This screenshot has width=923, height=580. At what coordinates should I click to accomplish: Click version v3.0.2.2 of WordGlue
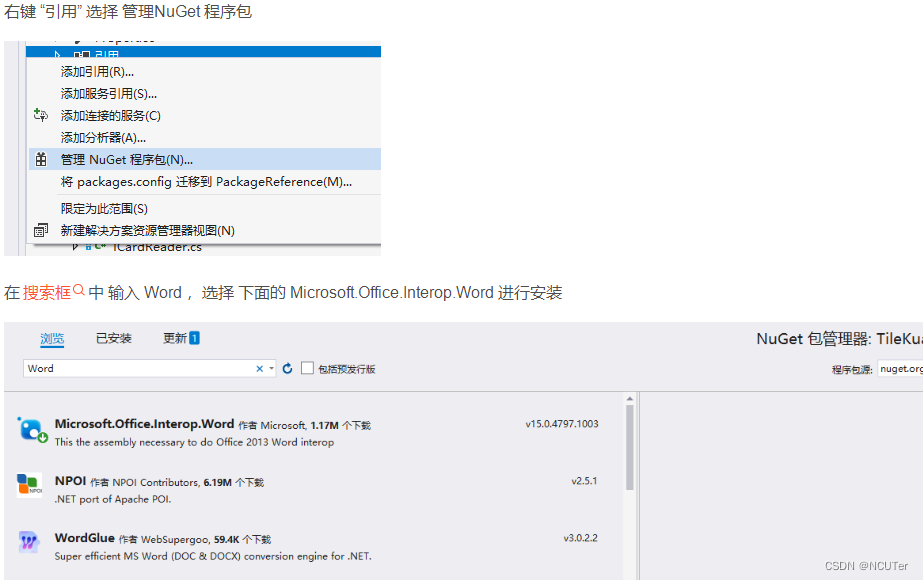coord(580,538)
